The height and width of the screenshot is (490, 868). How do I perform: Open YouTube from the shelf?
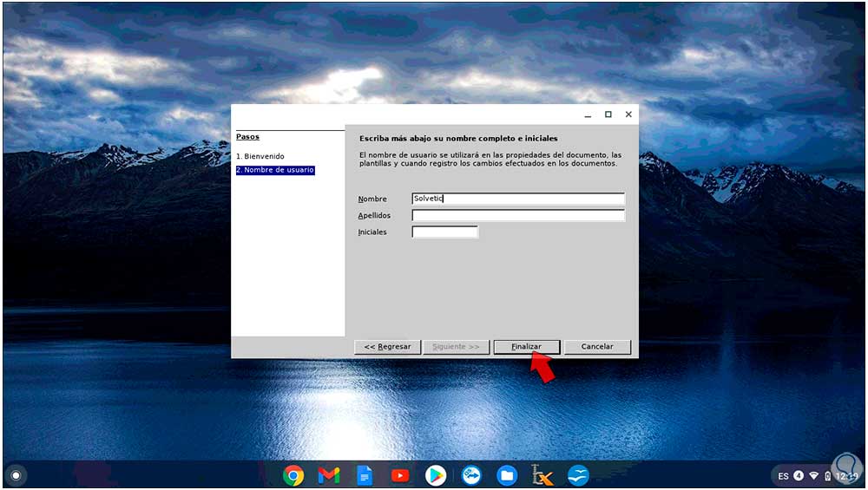click(399, 475)
